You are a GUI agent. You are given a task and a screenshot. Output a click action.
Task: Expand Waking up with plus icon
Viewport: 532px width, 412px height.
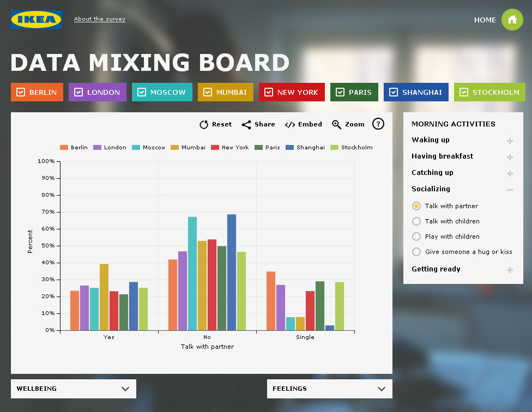(510, 141)
